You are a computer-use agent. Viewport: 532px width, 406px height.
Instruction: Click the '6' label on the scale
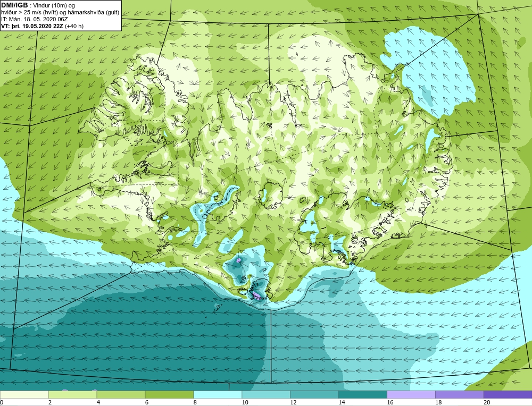(x=147, y=402)
